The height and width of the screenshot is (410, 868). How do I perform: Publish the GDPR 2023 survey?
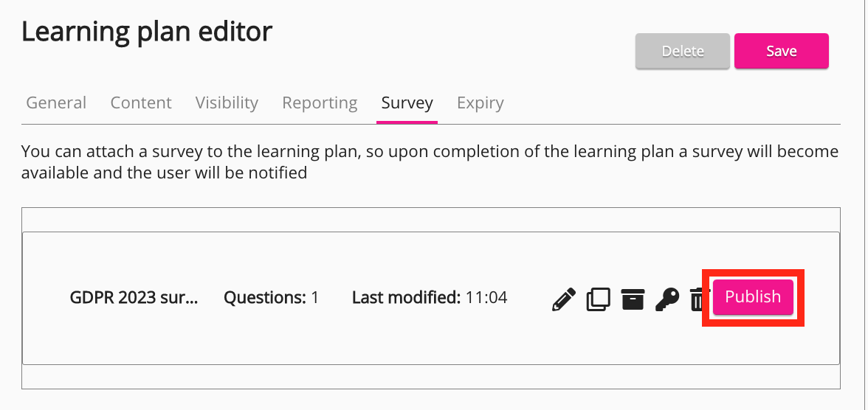pyautogui.click(x=752, y=296)
